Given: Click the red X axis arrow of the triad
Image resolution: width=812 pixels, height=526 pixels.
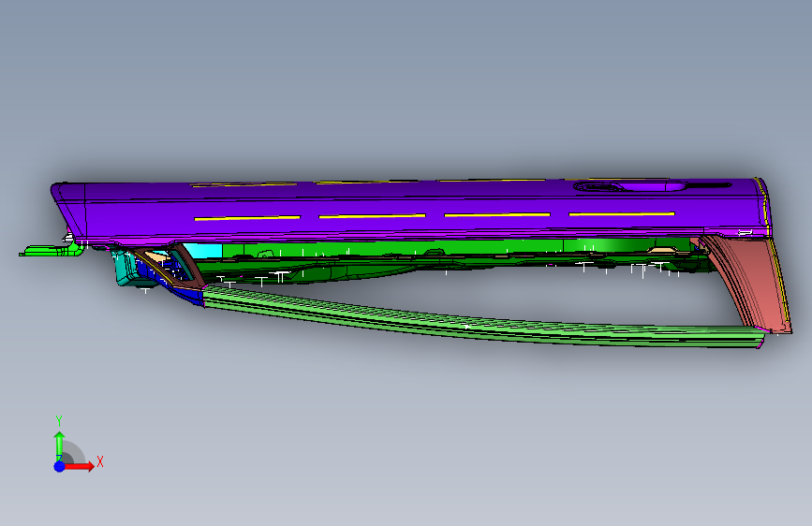Looking at the screenshot, I should [79, 466].
